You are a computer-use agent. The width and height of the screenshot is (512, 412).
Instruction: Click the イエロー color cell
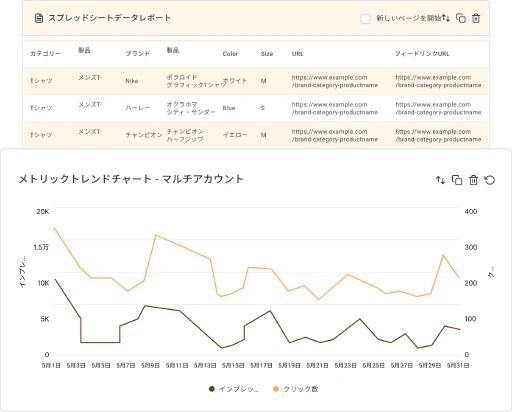[x=235, y=135]
